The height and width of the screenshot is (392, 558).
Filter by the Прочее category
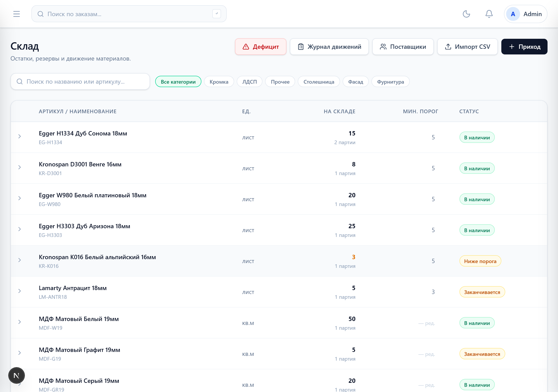[280, 82]
